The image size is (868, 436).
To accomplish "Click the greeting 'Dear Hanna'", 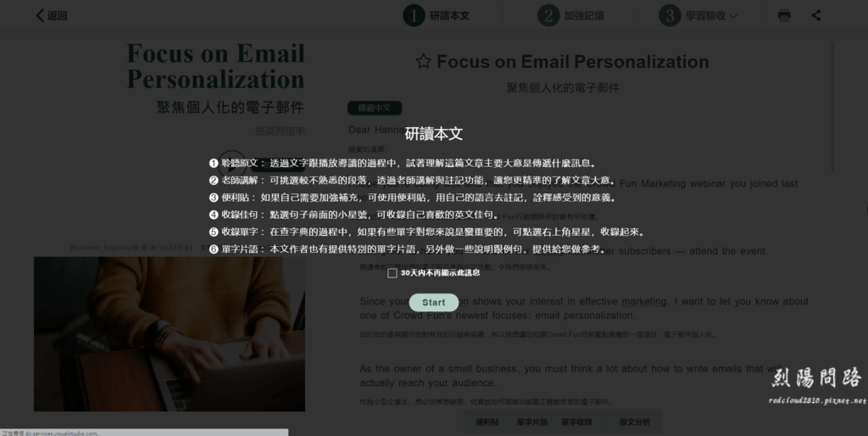I will pos(376,130).
